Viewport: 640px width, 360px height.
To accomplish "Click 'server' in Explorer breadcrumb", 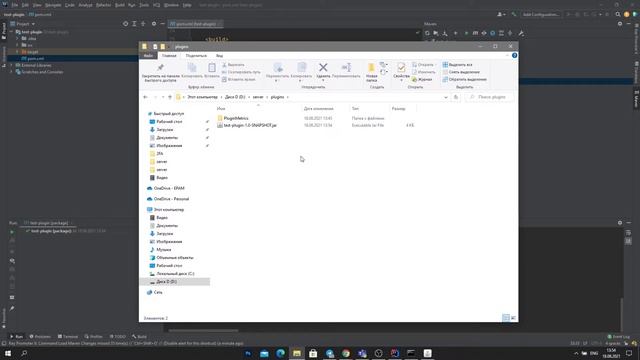I will (x=258, y=97).
